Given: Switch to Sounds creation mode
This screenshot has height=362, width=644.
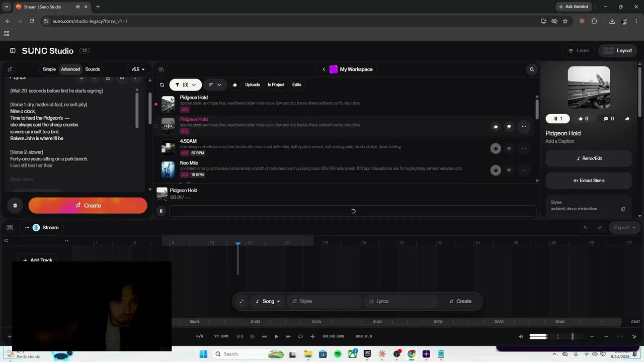Looking at the screenshot, I should click(x=93, y=69).
